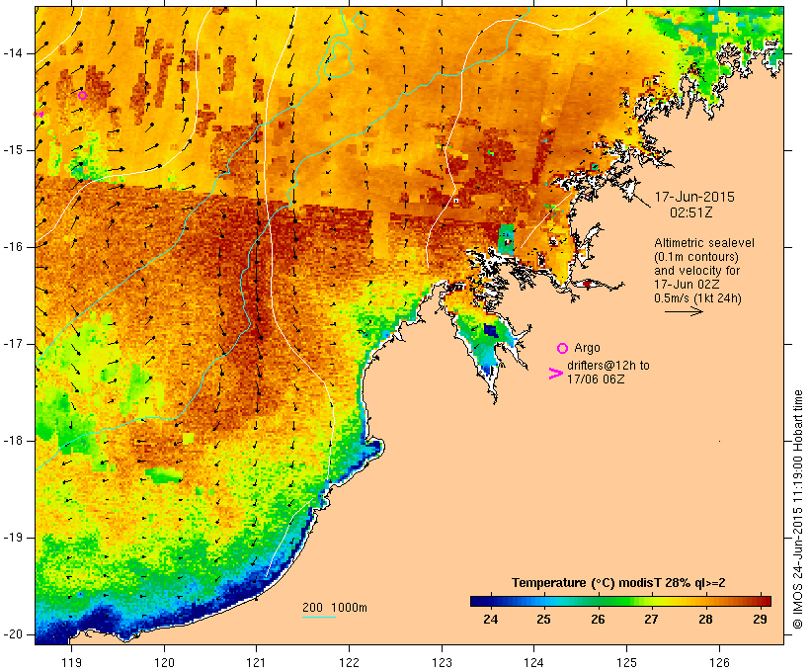Click the '0.5m/s (1kt 24h)' label
The width and height of the screenshot is (810, 672).
(x=697, y=298)
